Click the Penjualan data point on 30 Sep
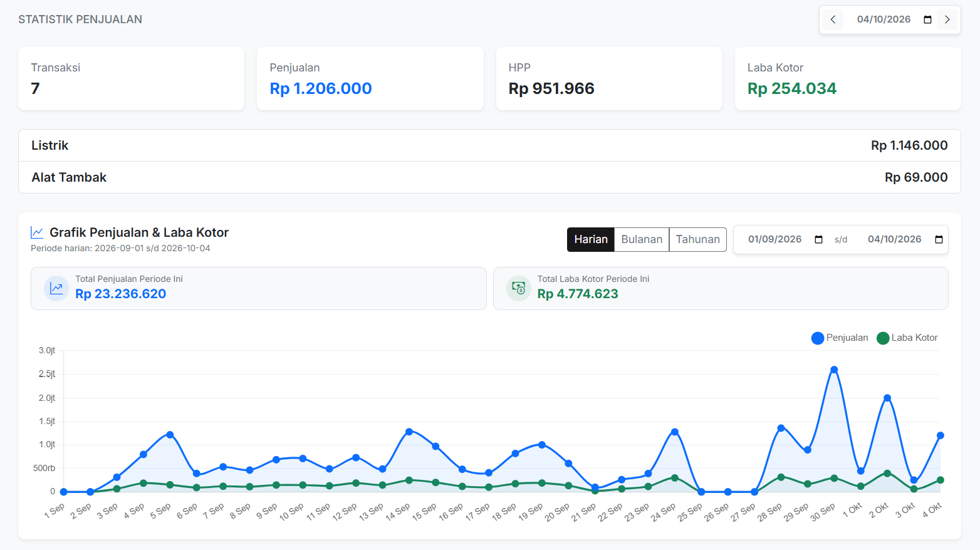980x550 pixels. pyautogui.click(x=834, y=370)
